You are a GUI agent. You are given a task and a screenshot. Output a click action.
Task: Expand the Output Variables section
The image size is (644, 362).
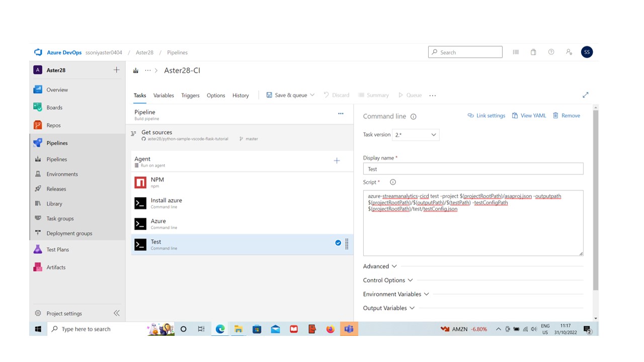(389, 308)
